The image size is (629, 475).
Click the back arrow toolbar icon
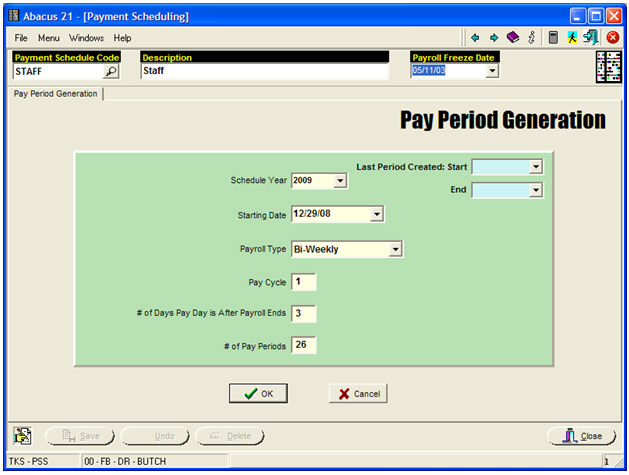point(477,37)
